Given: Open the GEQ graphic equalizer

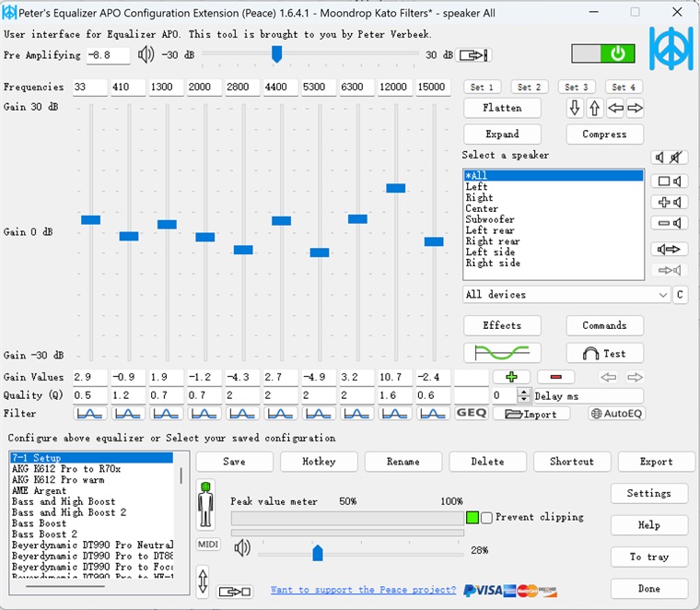Looking at the screenshot, I should [x=472, y=414].
